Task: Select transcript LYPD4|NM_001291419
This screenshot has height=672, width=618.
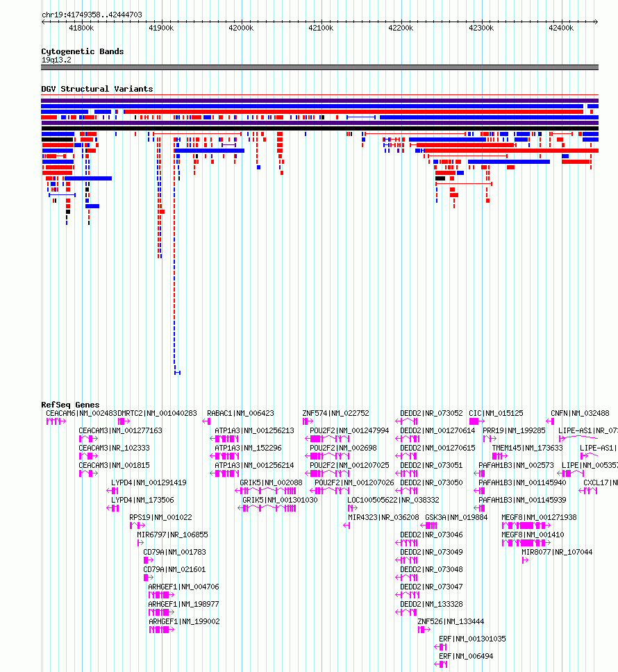Action: pyautogui.click(x=149, y=482)
